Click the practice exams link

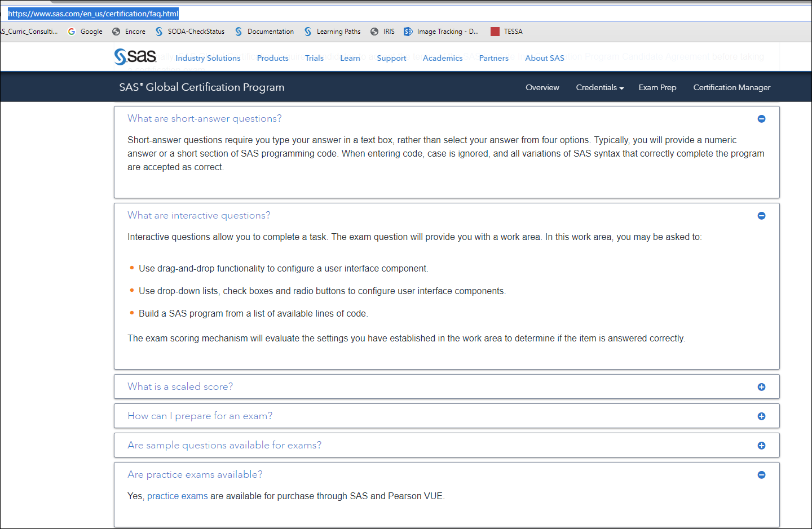point(177,496)
